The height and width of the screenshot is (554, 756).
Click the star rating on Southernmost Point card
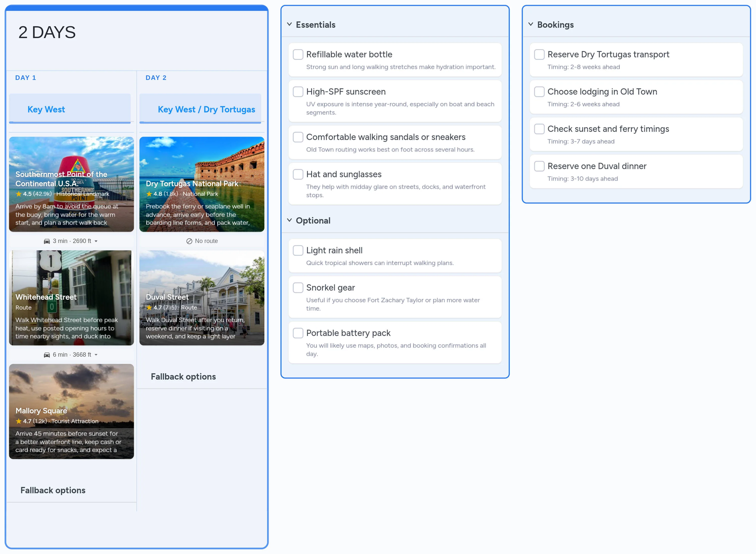point(18,194)
